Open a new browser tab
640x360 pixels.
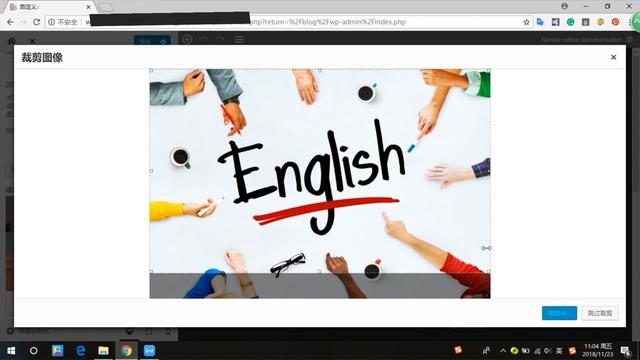[106, 7]
